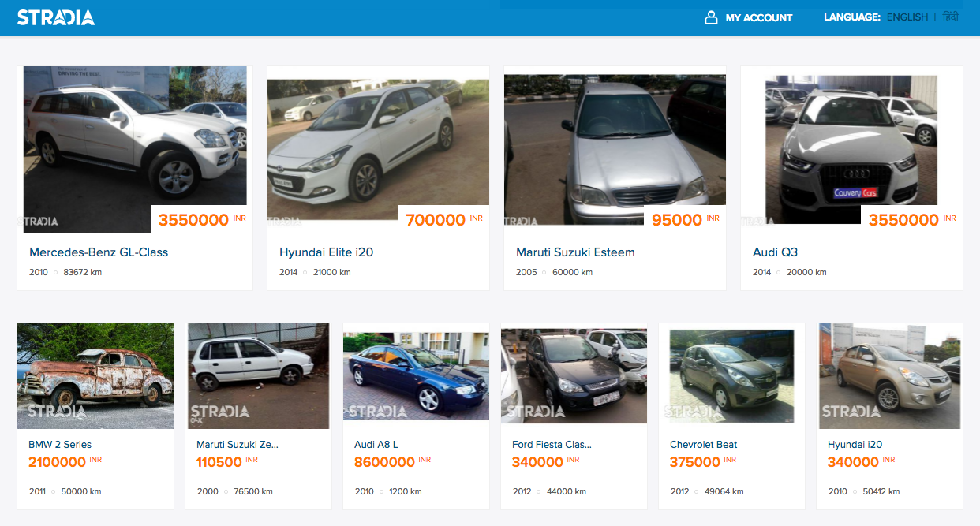This screenshot has width=980, height=526.
Task: Open Ford Fiesta Clas... listing title
Action: [x=552, y=445]
